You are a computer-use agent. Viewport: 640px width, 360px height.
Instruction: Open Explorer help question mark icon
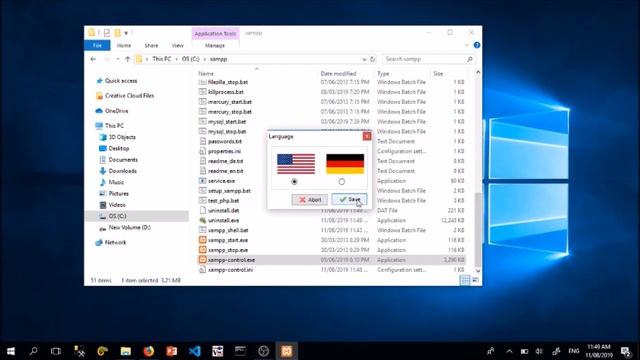(476, 45)
